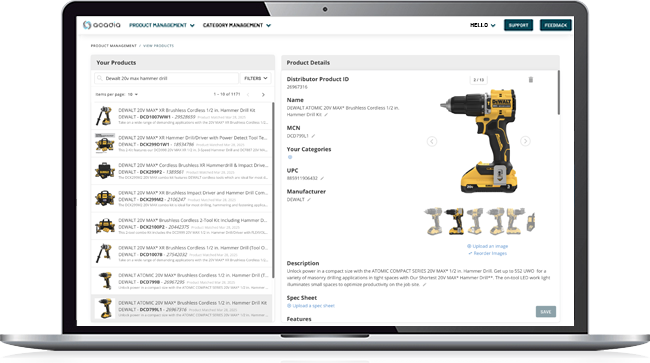
Task: Select product row DCK2100P2
Action: pos(182,226)
